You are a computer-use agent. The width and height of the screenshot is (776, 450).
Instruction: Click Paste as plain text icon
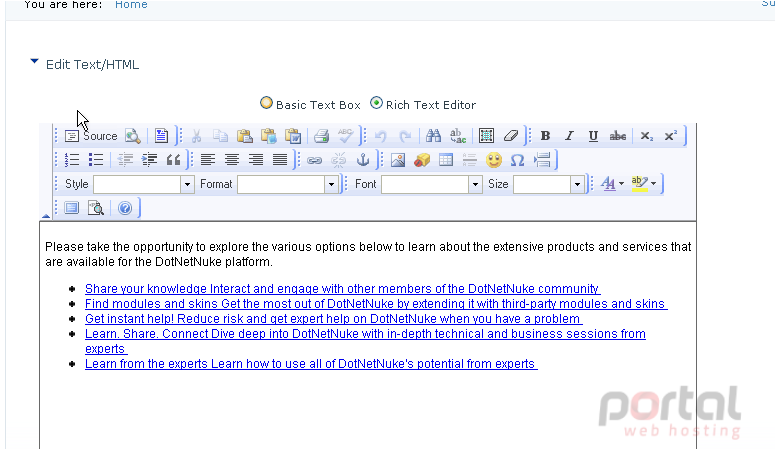point(269,136)
